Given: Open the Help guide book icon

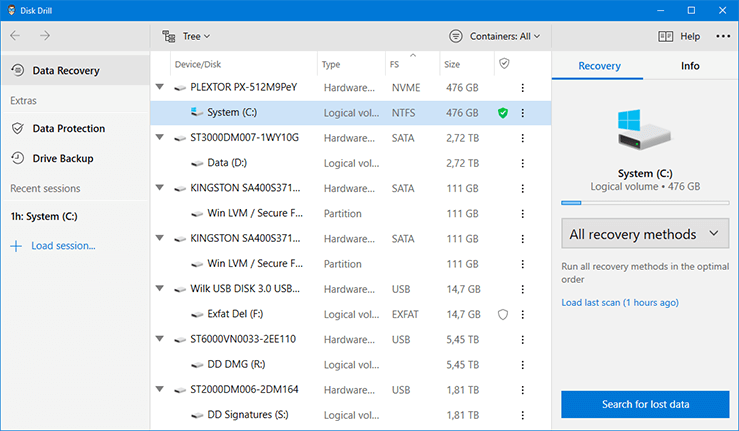Looking at the screenshot, I should click(x=665, y=36).
